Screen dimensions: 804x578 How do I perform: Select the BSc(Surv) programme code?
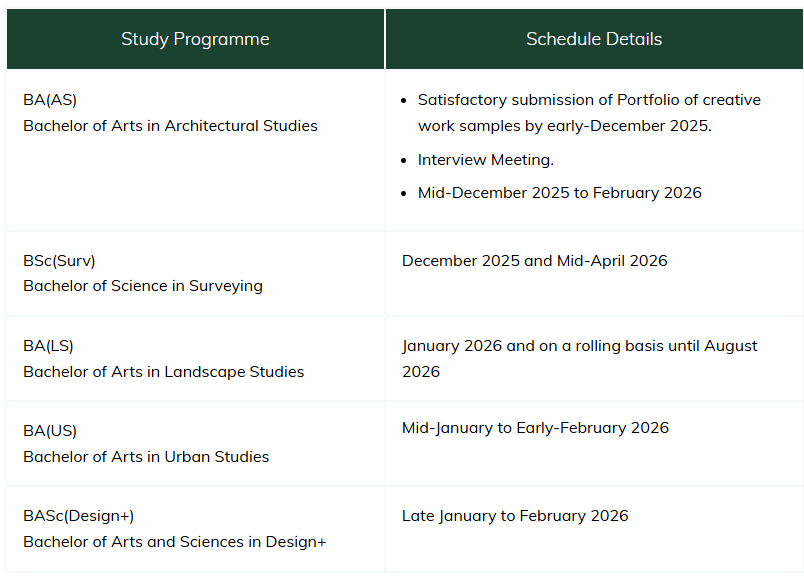[59, 260]
